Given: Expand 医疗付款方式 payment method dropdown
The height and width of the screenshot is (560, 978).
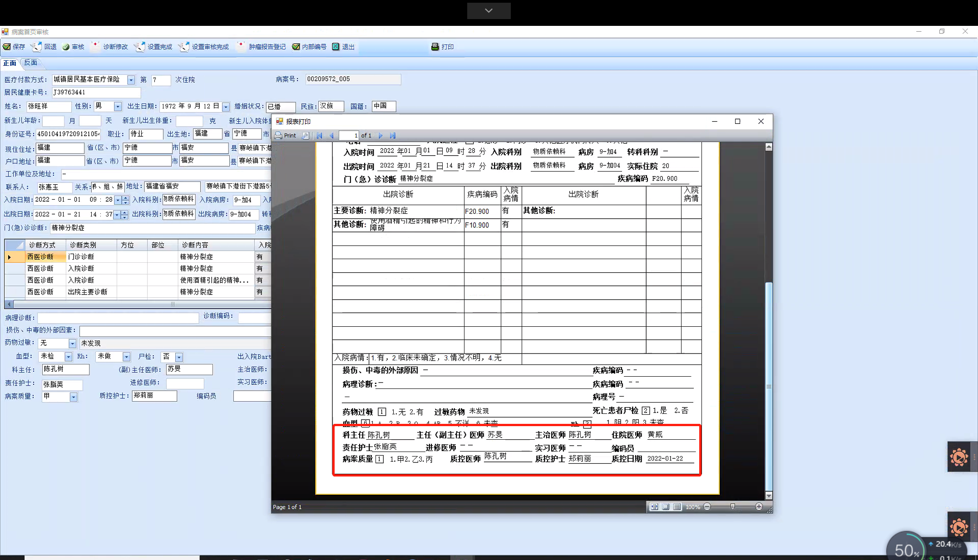Looking at the screenshot, I should click(x=131, y=80).
